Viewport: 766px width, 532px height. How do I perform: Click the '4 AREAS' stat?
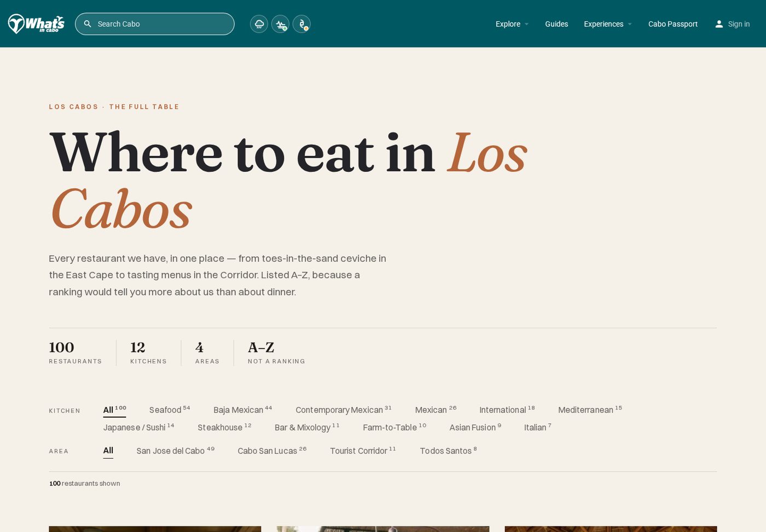coord(207,352)
